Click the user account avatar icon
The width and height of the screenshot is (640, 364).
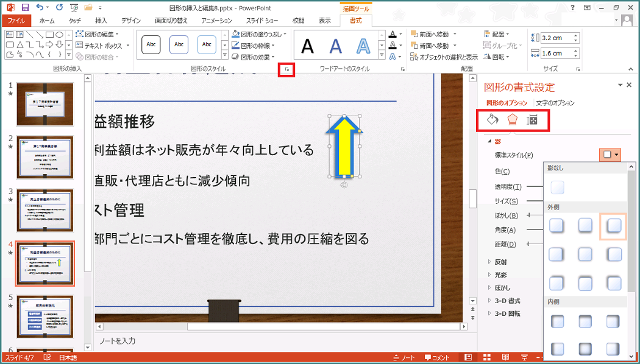[x=628, y=20]
